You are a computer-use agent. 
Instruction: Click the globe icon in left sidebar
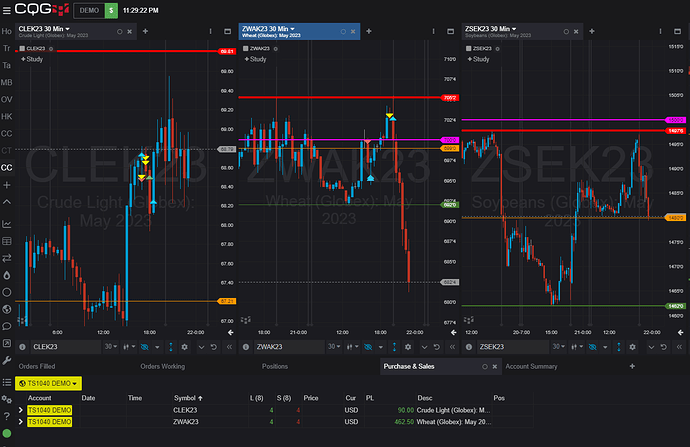pos(7,309)
